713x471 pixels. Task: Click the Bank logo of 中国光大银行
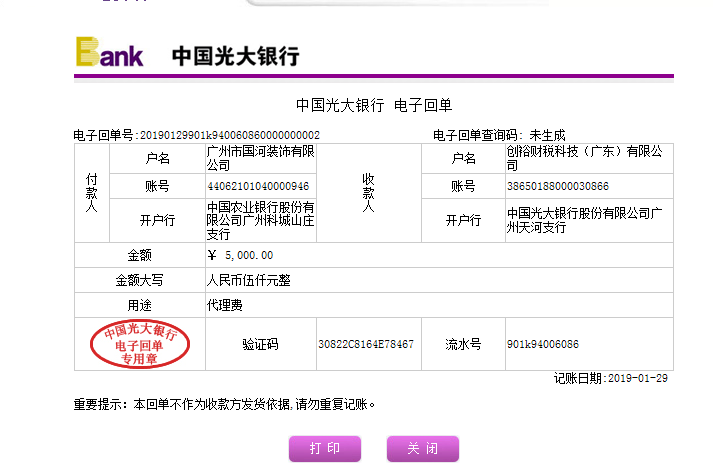(110, 52)
